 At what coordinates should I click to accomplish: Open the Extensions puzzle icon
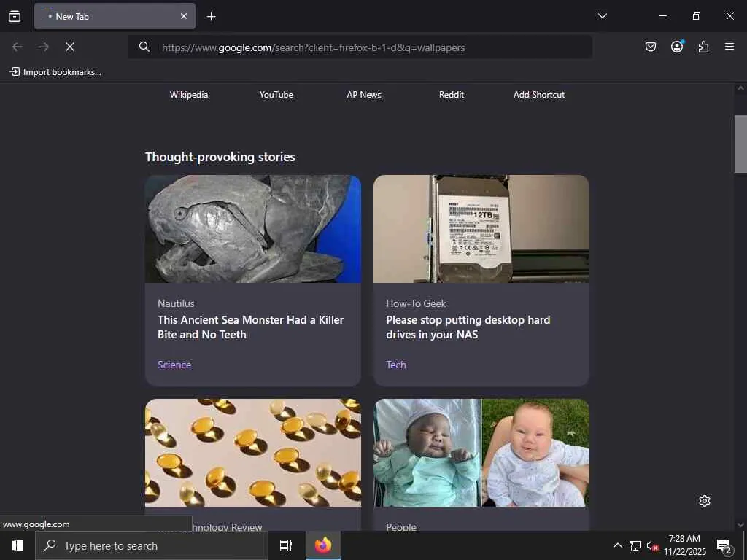703,47
